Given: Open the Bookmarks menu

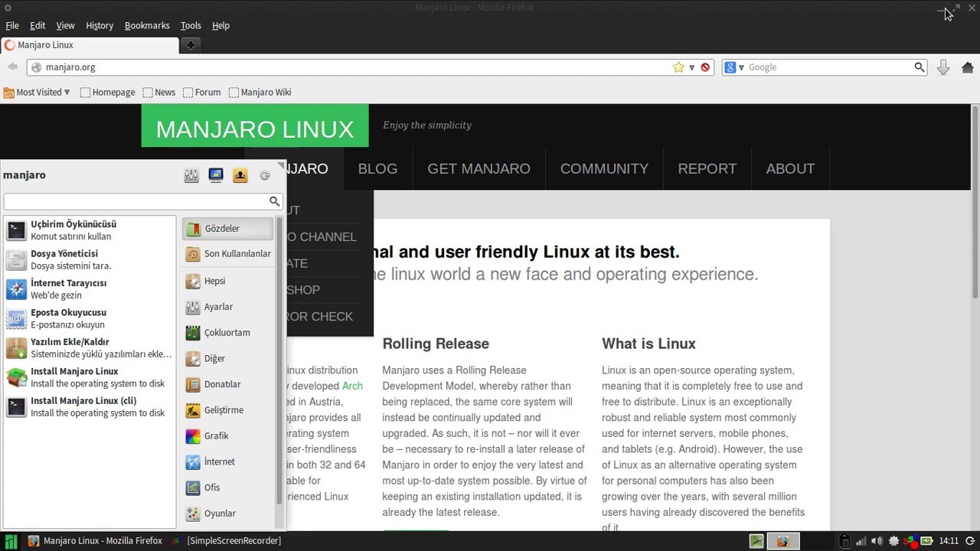Looking at the screenshot, I should click(147, 25).
